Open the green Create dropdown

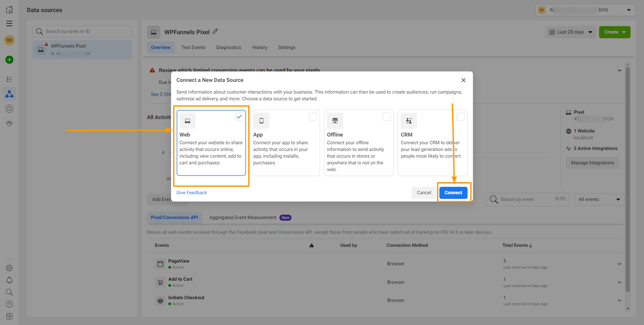point(615,32)
